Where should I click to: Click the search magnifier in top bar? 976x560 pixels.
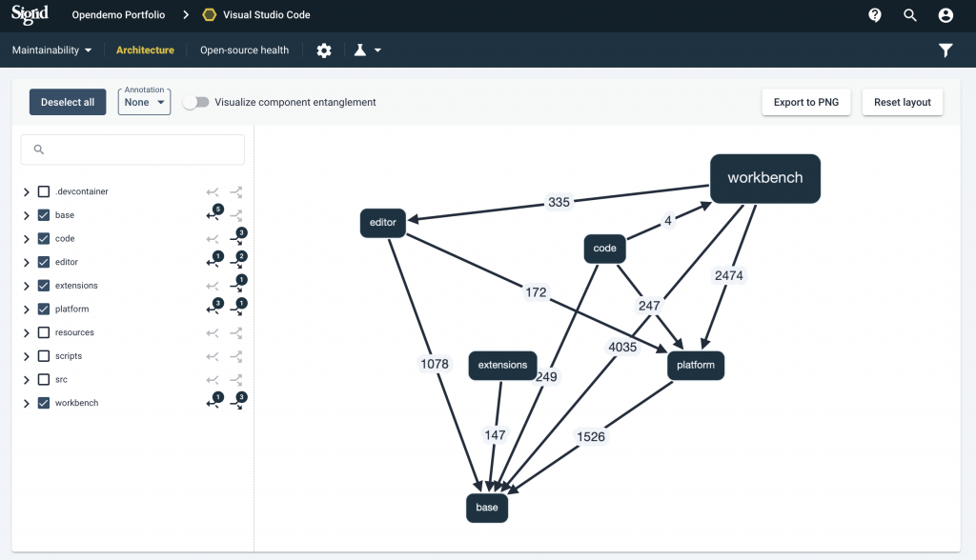click(x=910, y=15)
